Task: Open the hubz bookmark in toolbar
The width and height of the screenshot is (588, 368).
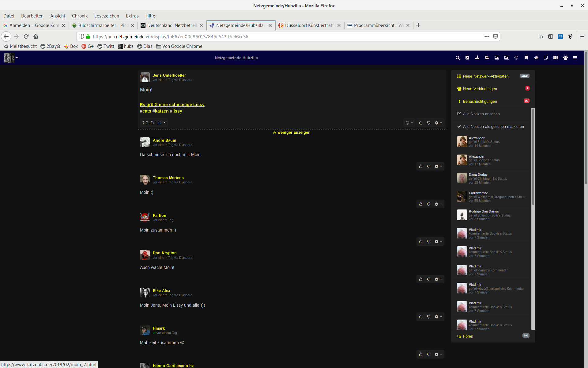Action: point(126,46)
